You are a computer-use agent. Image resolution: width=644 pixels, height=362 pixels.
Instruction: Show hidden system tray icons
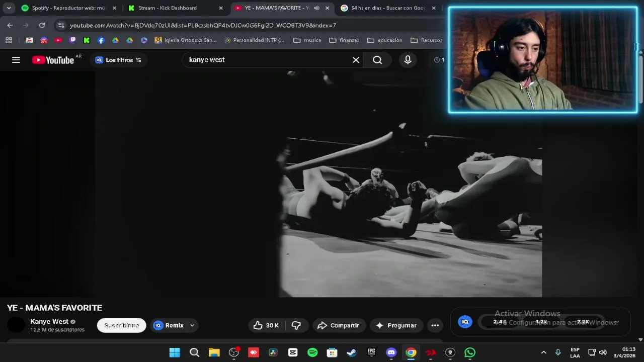pyautogui.click(x=543, y=352)
